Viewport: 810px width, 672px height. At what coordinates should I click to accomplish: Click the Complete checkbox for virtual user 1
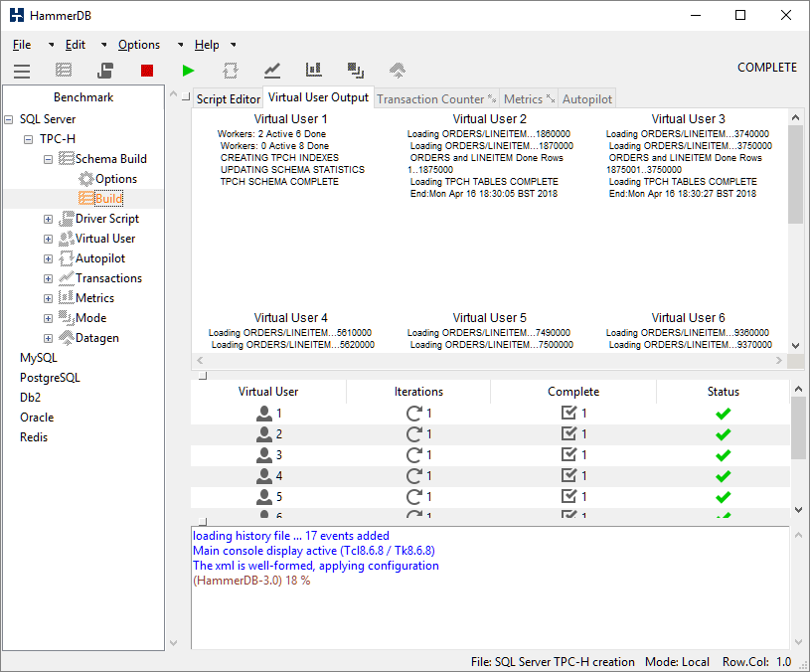click(568, 413)
